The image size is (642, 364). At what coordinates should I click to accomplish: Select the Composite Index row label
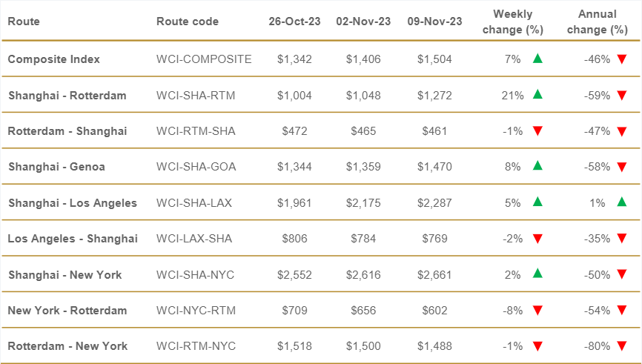click(x=53, y=59)
